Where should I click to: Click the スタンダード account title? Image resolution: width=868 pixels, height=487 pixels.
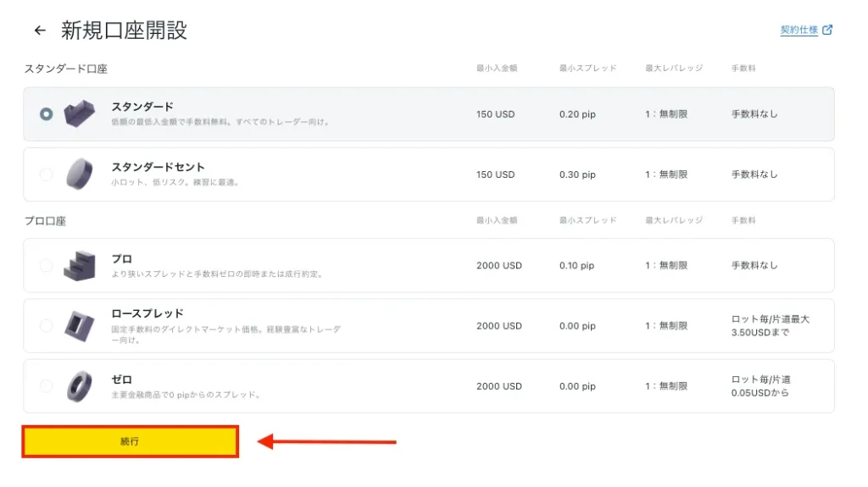click(142, 107)
